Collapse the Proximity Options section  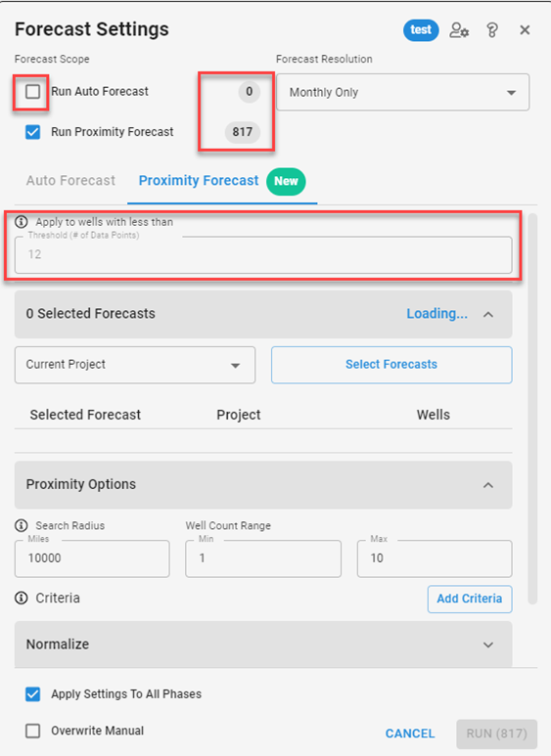[488, 485]
